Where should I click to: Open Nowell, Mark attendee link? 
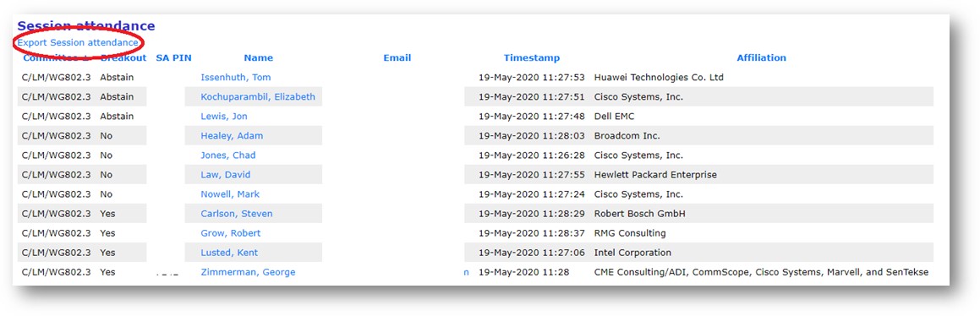[230, 194]
